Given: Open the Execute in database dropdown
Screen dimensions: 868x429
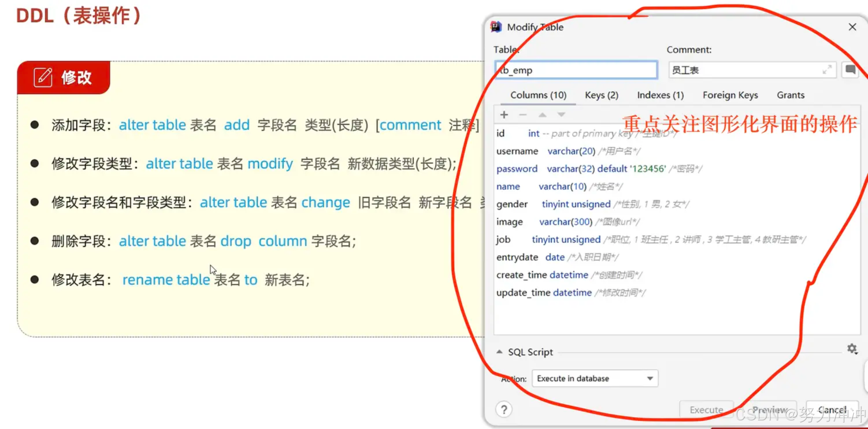Looking at the screenshot, I should coord(595,378).
